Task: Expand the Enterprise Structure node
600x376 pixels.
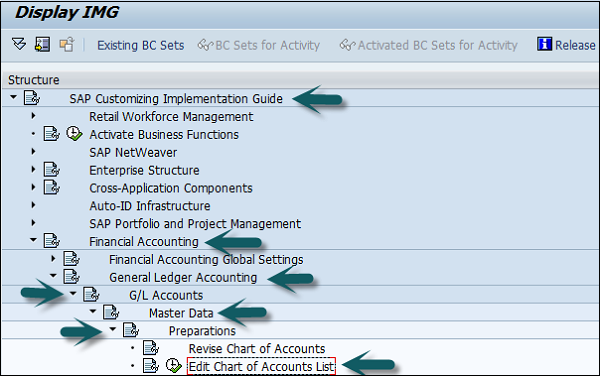Action: click(33, 169)
